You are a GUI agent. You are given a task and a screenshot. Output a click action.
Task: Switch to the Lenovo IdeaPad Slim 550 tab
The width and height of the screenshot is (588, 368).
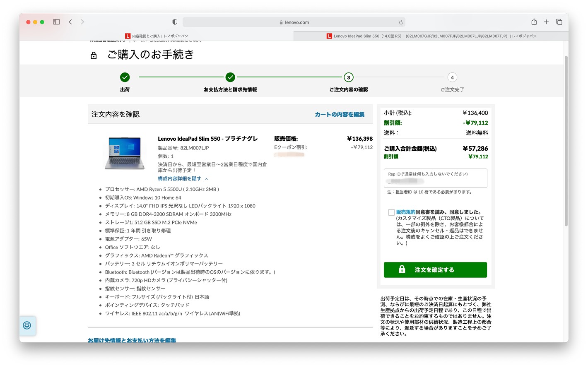(431, 36)
